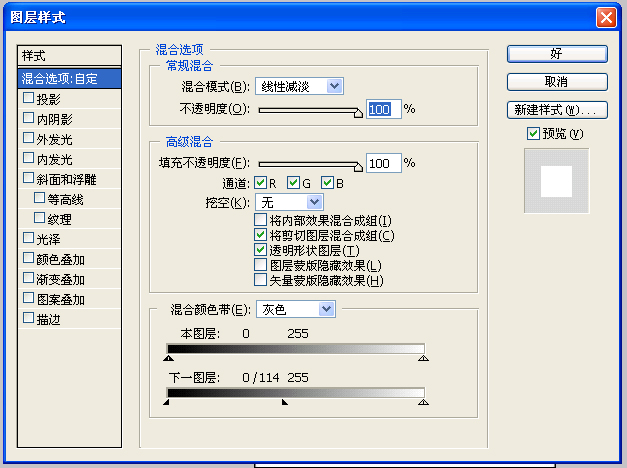Image resolution: width=627 pixels, height=468 pixels.
Task: Check 图层蒙版隐藏效果
Action: coord(260,265)
